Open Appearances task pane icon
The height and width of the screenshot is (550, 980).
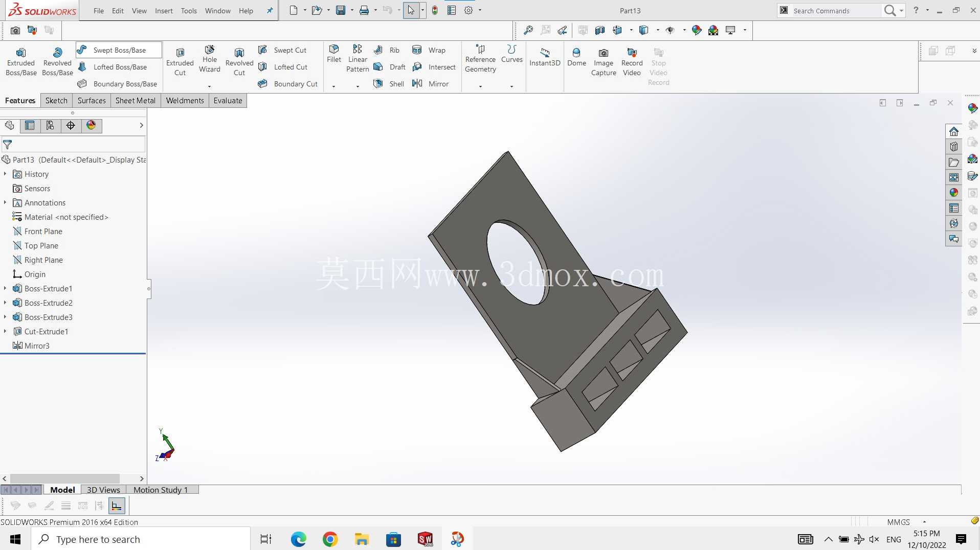pyautogui.click(x=953, y=193)
